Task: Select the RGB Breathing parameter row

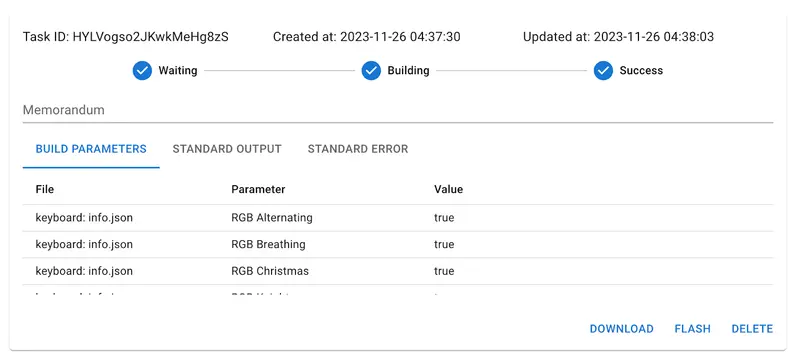Action: pyautogui.click(x=398, y=245)
